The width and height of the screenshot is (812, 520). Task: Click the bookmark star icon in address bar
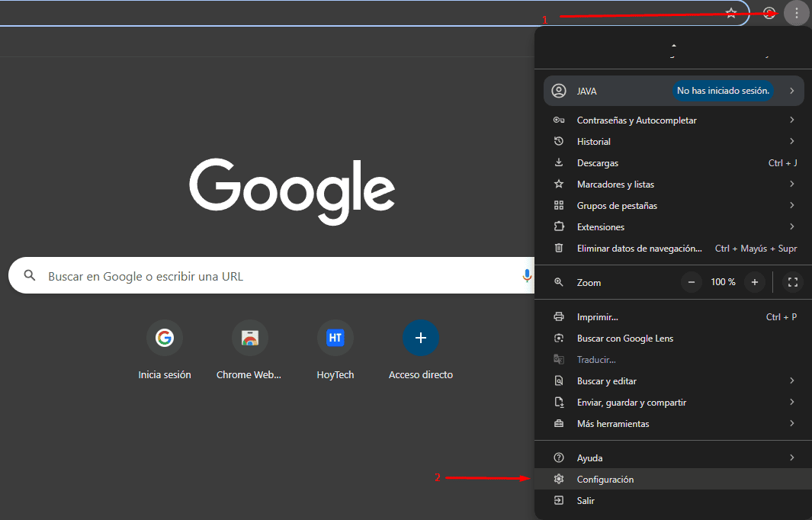[731, 13]
